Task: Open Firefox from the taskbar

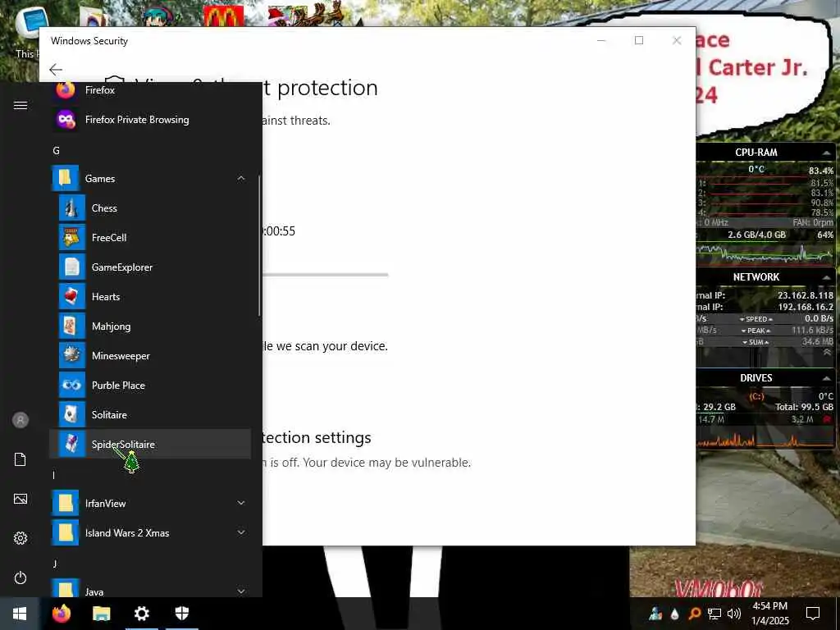Action: pos(62,614)
